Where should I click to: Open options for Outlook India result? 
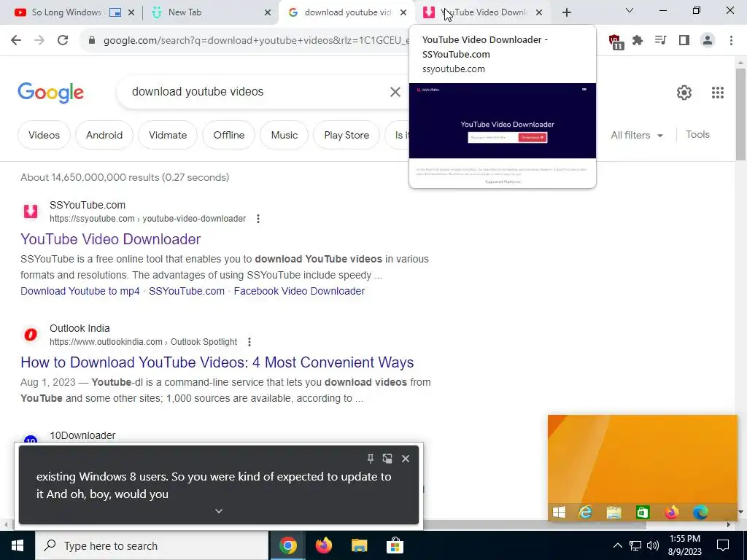[x=249, y=342]
